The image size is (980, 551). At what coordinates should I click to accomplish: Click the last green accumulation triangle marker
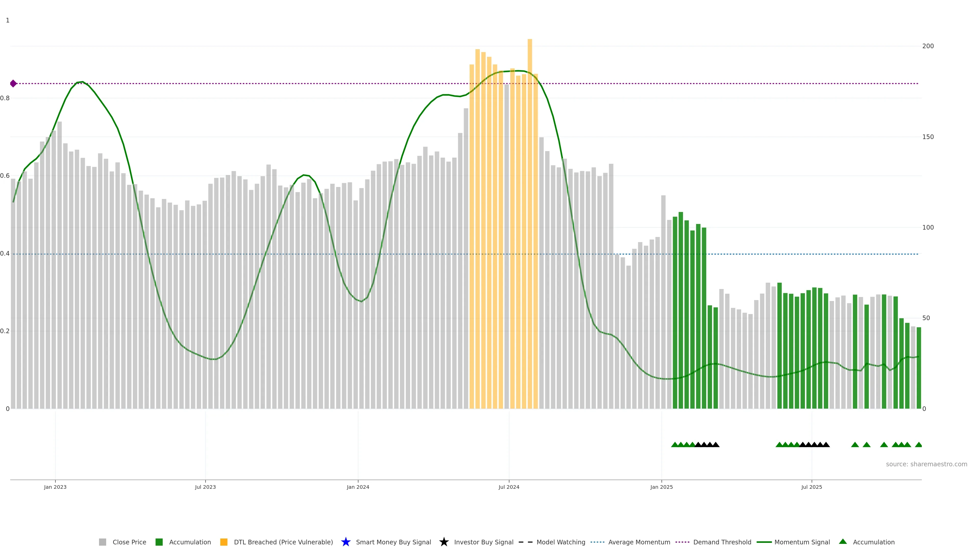(918, 445)
